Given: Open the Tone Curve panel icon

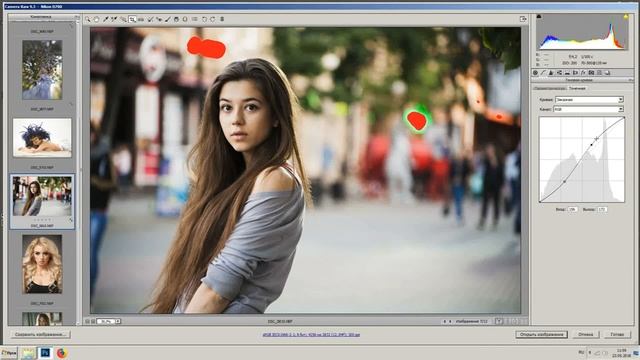Looking at the screenshot, I should pyautogui.click(x=543, y=73).
